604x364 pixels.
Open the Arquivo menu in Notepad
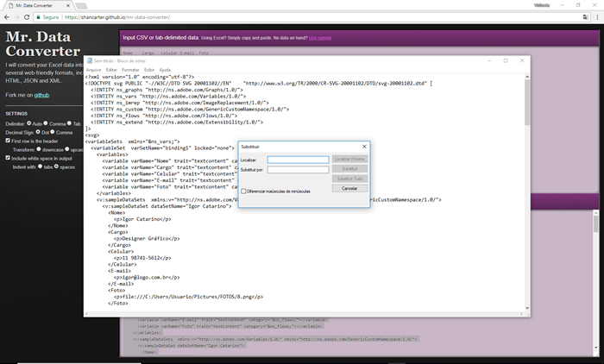[x=93, y=70]
